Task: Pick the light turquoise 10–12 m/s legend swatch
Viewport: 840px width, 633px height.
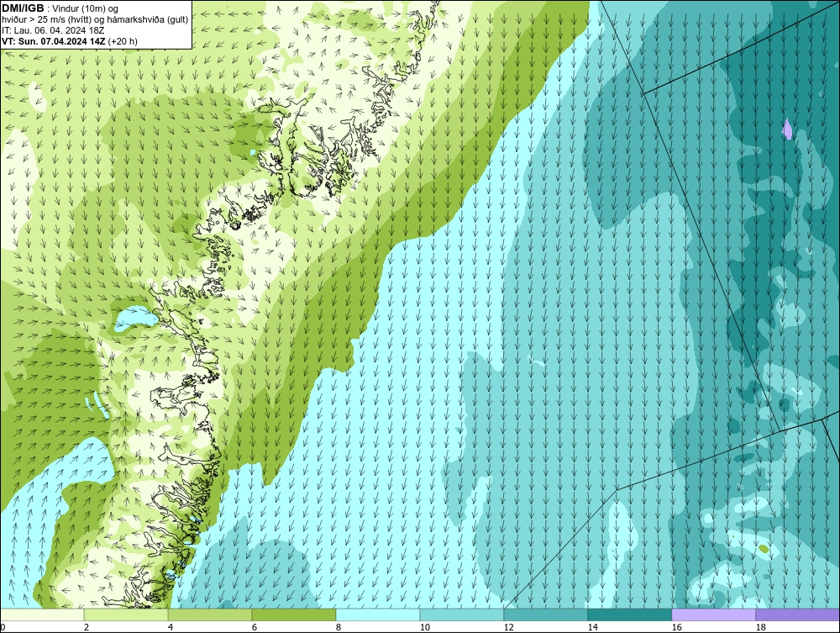Action: click(x=462, y=615)
